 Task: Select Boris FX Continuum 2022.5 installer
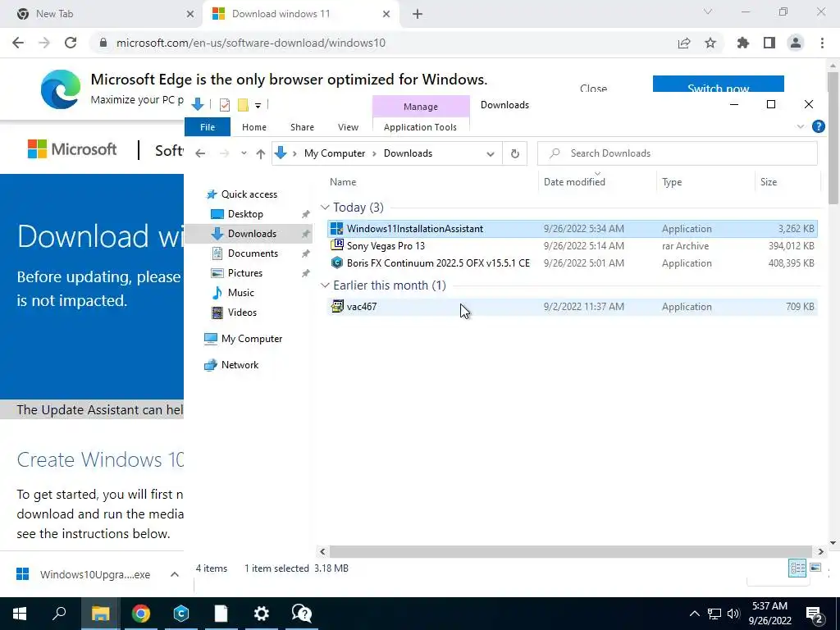[572, 263]
